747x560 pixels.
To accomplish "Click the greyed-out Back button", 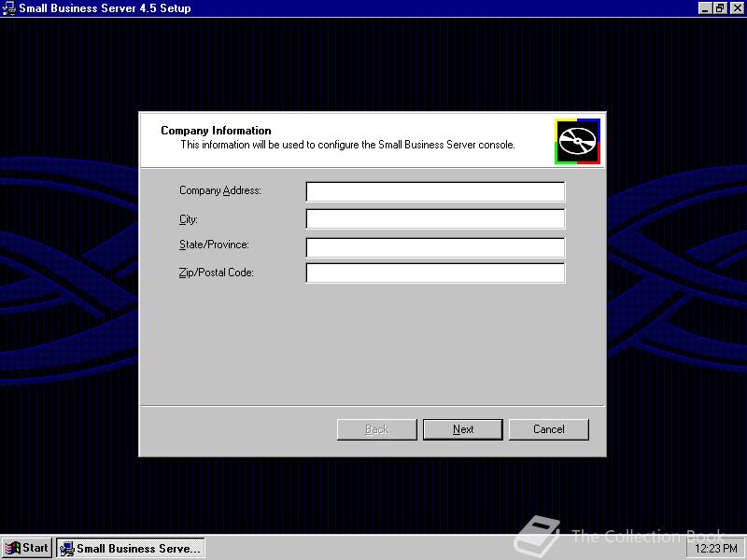I will pyautogui.click(x=377, y=429).
